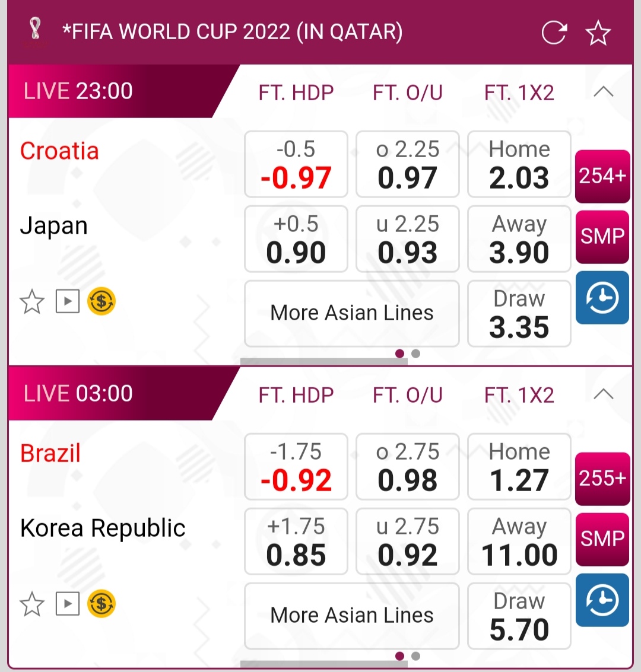The height and width of the screenshot is (672, 641).
Task: Go to second odds page dot, Croatia match
Action: pos(415,353)
